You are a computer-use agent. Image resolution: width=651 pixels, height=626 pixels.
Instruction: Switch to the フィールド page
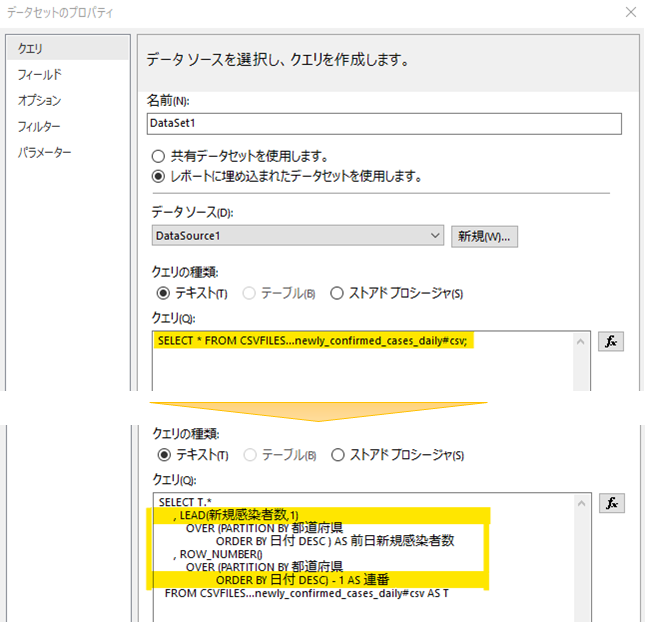39,75
